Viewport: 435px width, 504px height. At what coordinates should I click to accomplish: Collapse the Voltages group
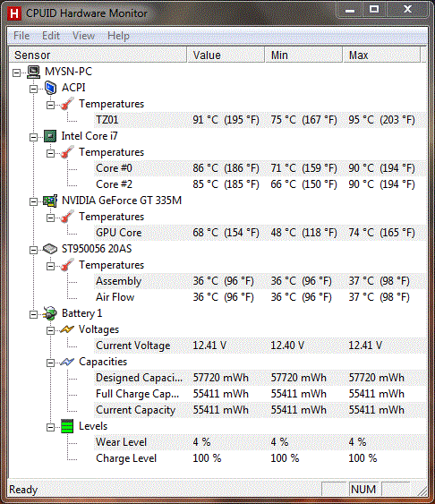pyautogui.click(x=50, y=330)
